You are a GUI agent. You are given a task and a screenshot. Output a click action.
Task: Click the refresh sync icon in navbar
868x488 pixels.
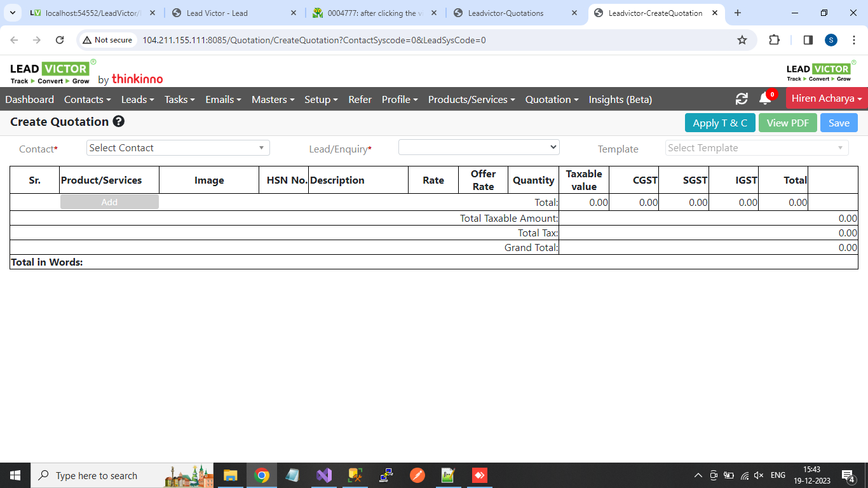point(742,99)
